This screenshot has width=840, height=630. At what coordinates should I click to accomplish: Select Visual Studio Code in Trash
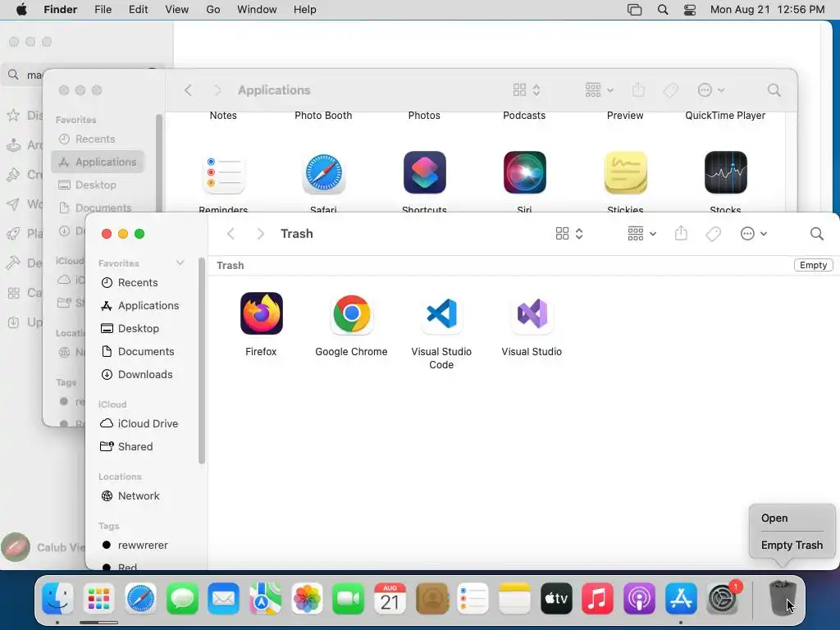441,314
